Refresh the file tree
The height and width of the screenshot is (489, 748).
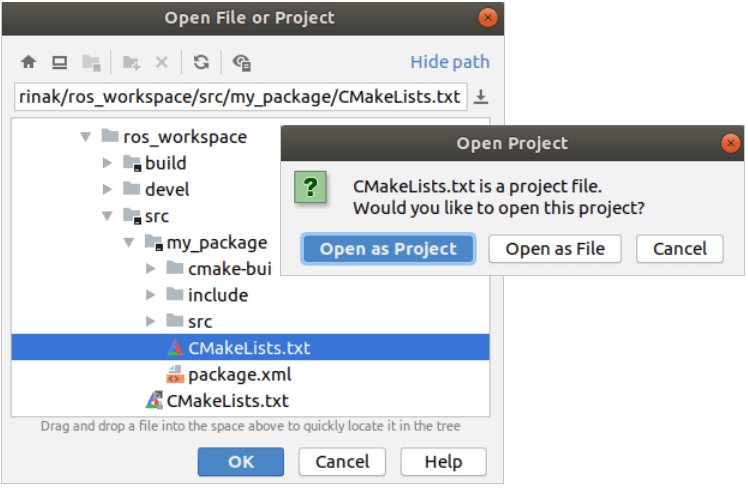tap(201, 62)
